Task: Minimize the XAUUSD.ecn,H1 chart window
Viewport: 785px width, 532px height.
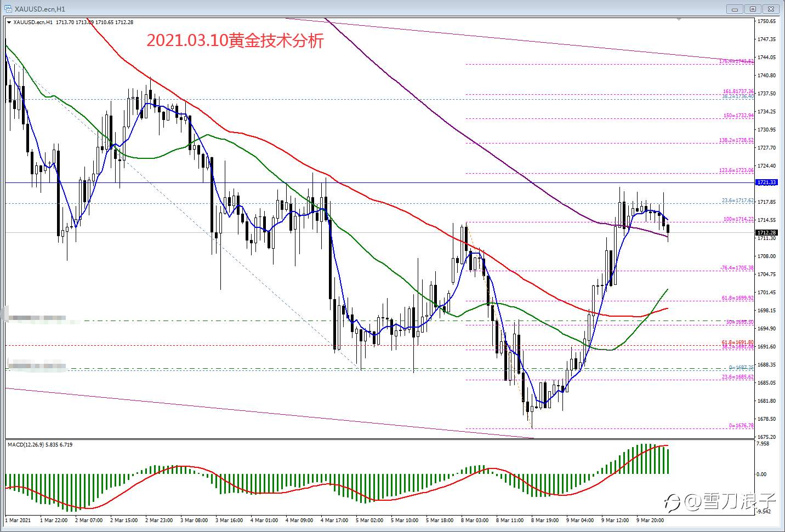Action: [x=735, y=9]
